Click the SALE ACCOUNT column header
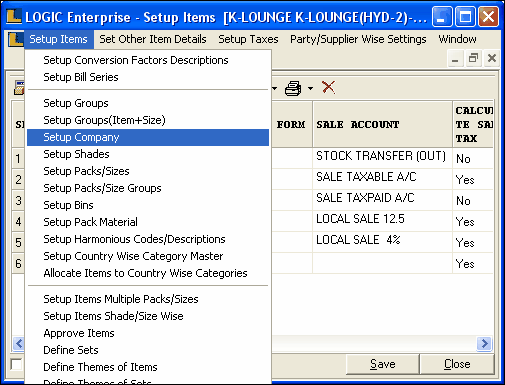The width and height of the screenshot is (505, 385). point(382,124)
